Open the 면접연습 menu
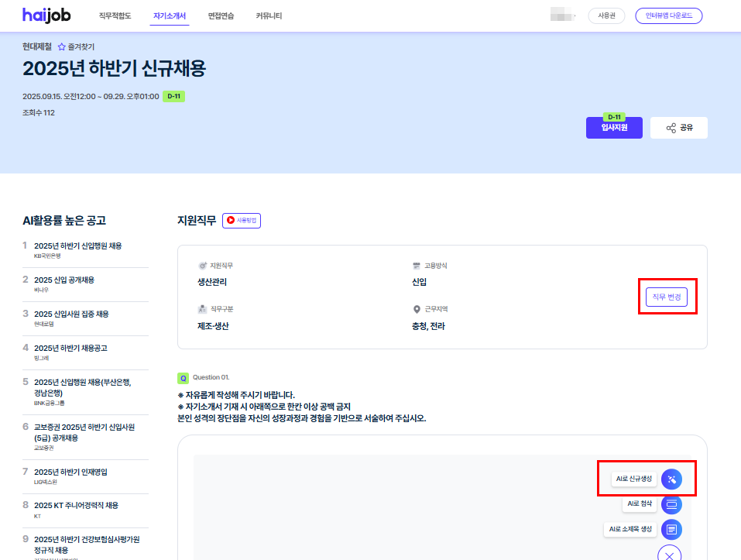Screen dimensions: 741x560 coord(221,16)
